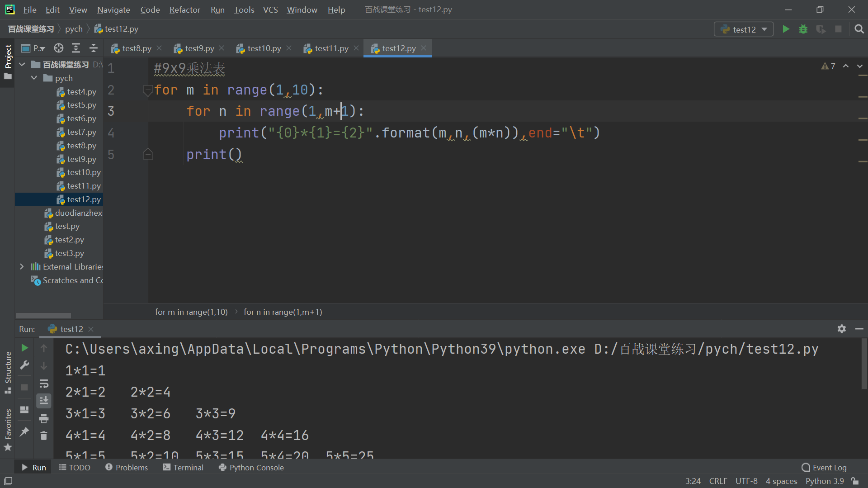Viewport: 868px width, 488px height.
Task: Open the Python Console
Action: coord(251,468)
